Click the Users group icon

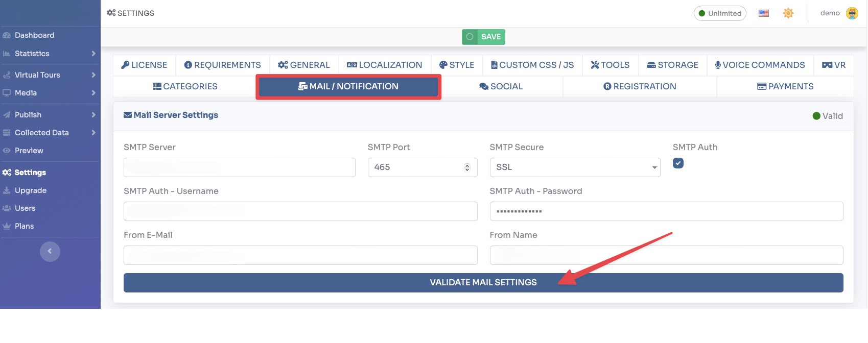(x=7, y=208)
